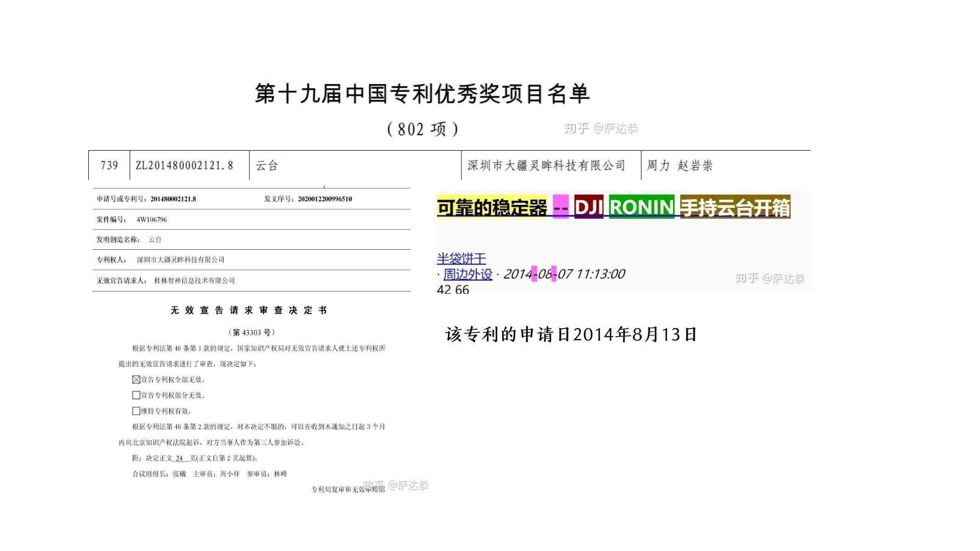Click the 手持云台开箱 headline segment
Viewport: 980px width, 551px height.
735,207
